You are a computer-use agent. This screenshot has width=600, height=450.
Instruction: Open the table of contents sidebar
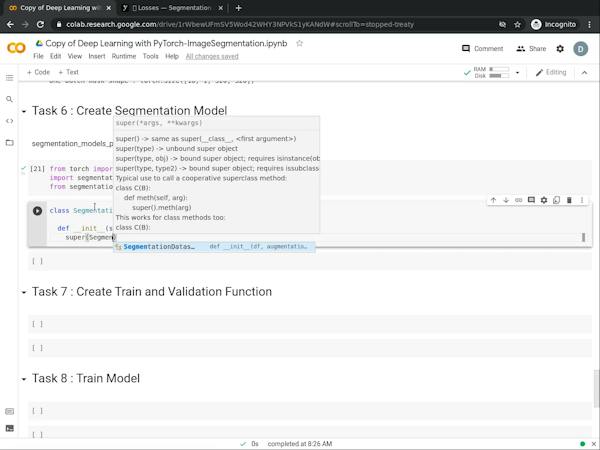point(10,78)
